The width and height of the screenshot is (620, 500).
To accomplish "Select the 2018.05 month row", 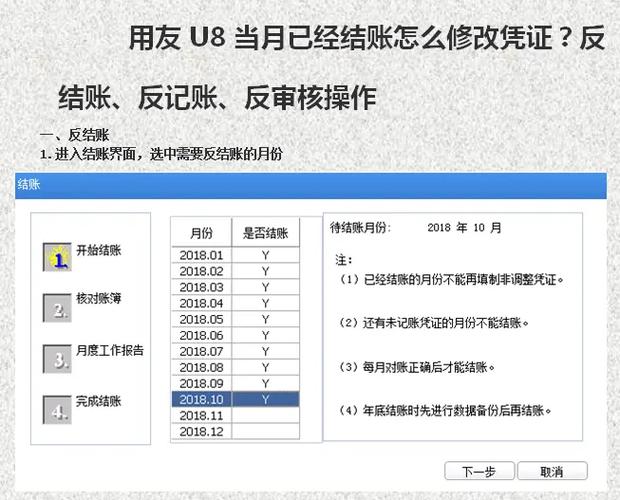I will point(235,319).
